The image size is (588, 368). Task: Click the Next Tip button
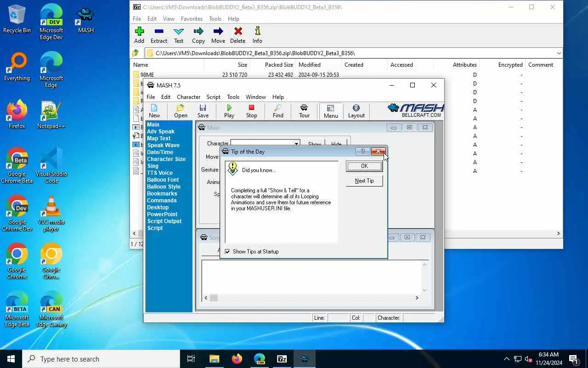point(364,181)
